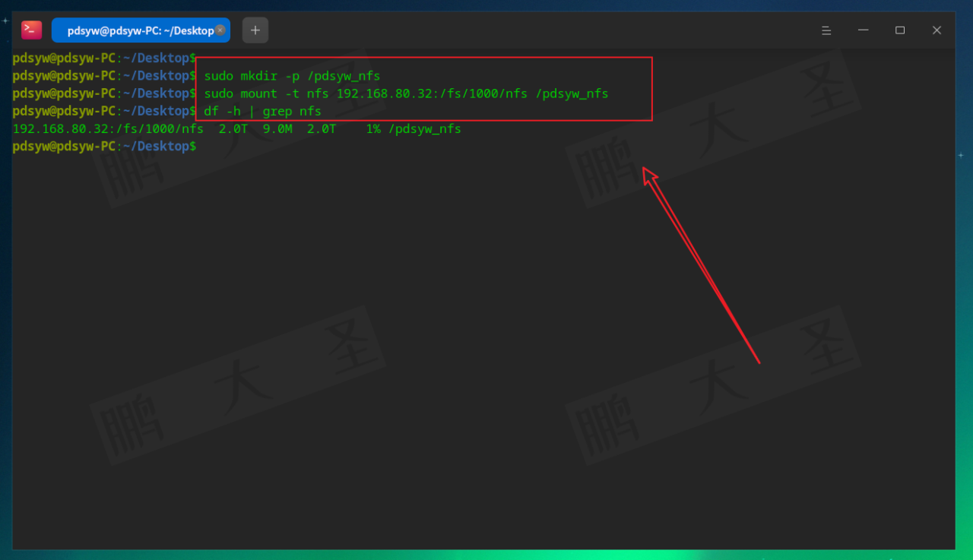The image size is (973, 560).
Task: Click the '192.168.80.32:/fs/1000/nfs' output text
Action: (108, 129)
